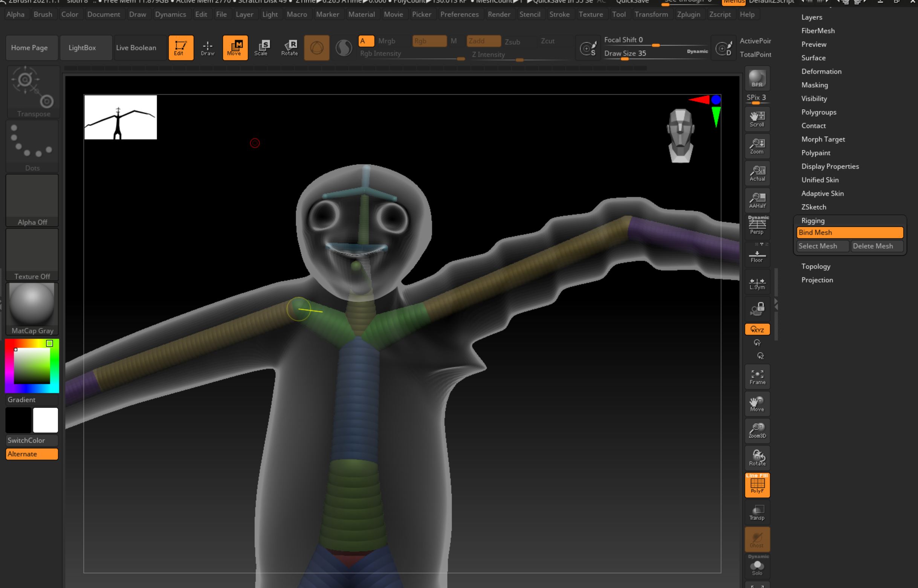Select the Rotate transform tool

pyautogui.click(x=290, y=48)
